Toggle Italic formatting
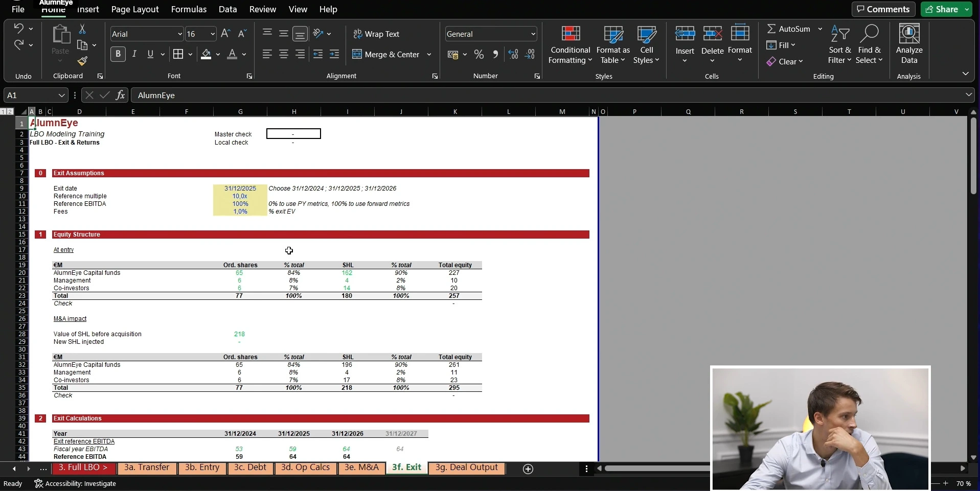The width and height of the screenshot is (980, 491). pyautogui.click(x=134, y=54)
